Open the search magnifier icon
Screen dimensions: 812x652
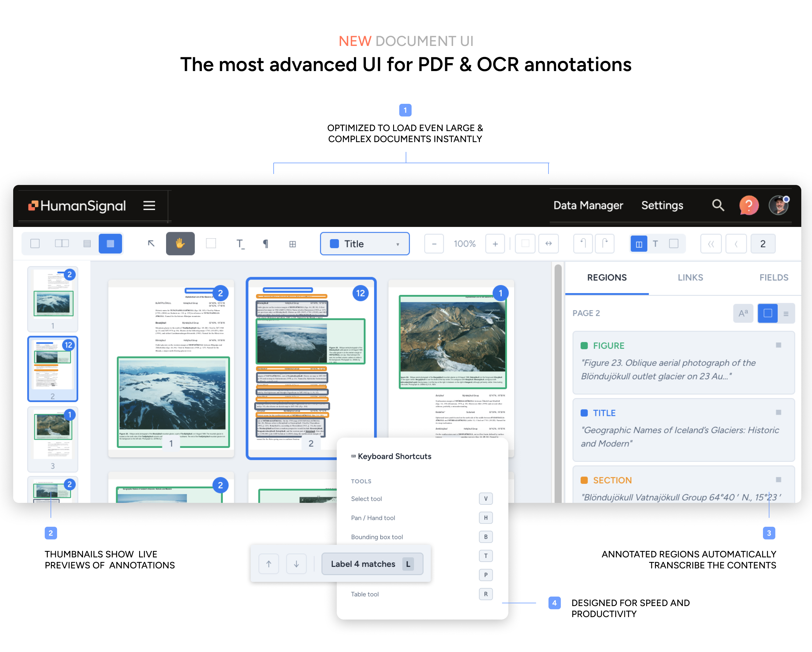click(718, 205)
